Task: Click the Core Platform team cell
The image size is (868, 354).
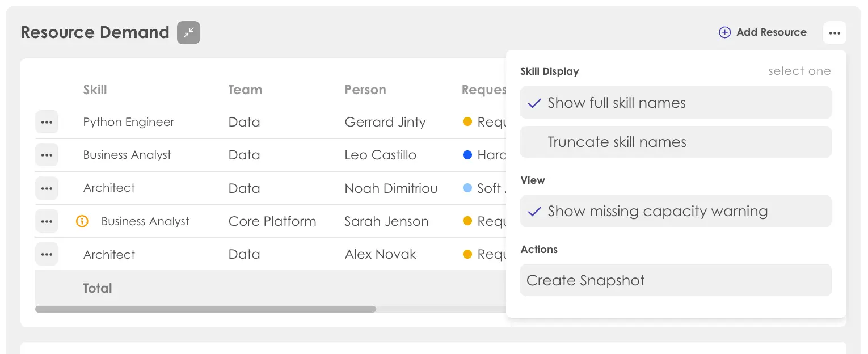Action: click(272, 221)
